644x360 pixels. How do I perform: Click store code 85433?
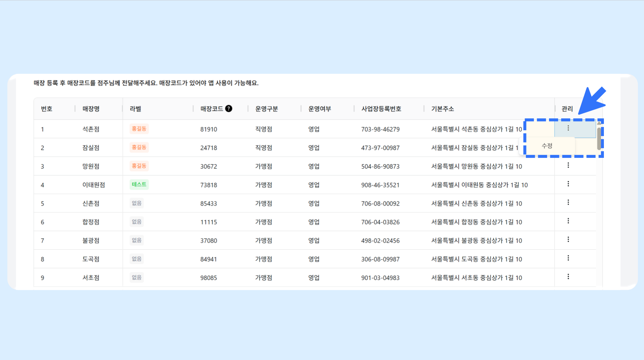(x=209, y=203)
